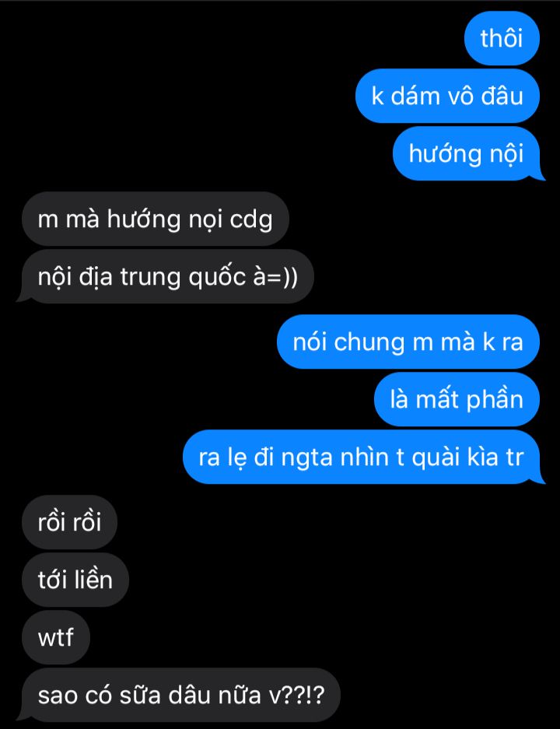Select 'ra lẹ đi ngta nhìn t quài kìa tr'
The image size is (560, 729).
click(x=362, y=457)
